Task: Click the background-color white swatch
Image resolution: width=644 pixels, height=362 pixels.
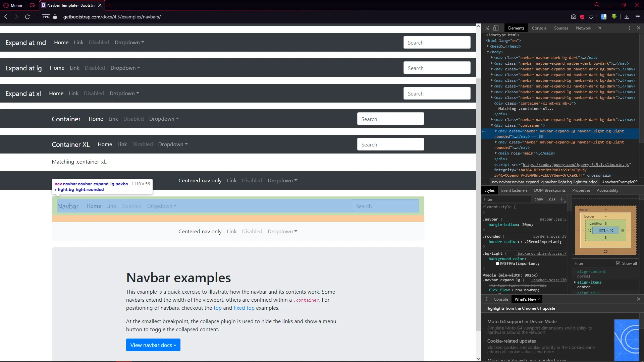Action: coord(497,263)
